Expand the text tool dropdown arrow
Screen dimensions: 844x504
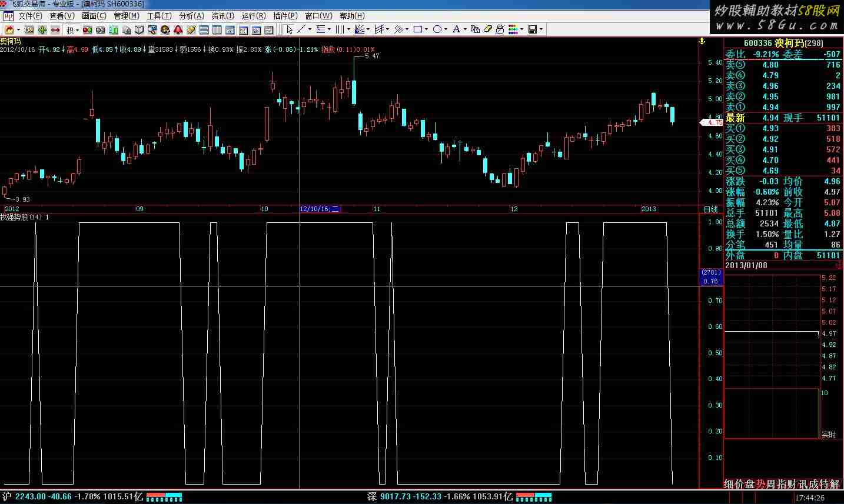pos(465,29)
